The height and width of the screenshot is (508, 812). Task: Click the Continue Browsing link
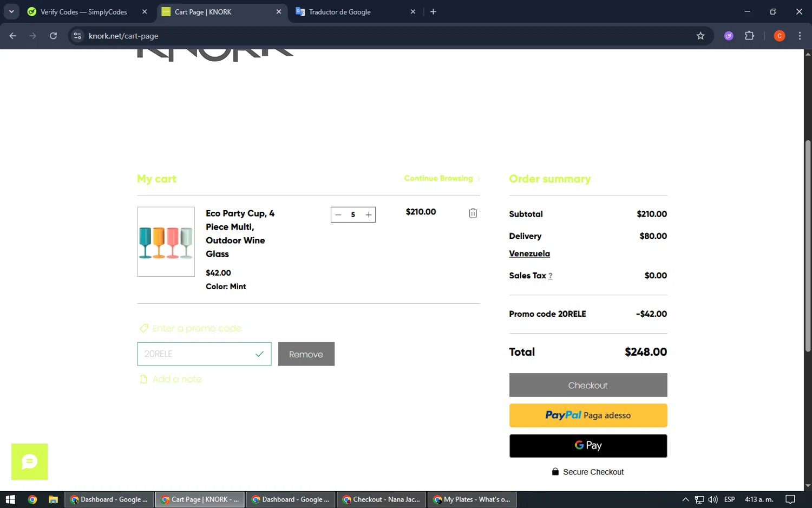(442, 178)
